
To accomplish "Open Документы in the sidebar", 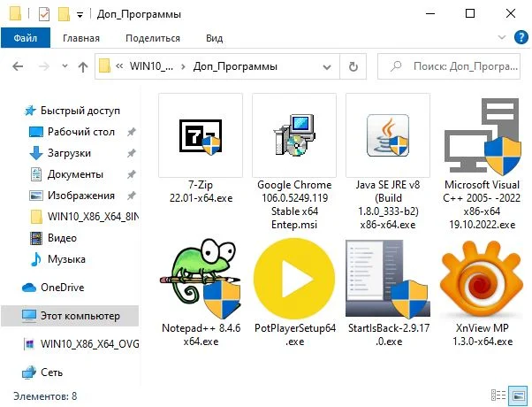I will point(75,174).
